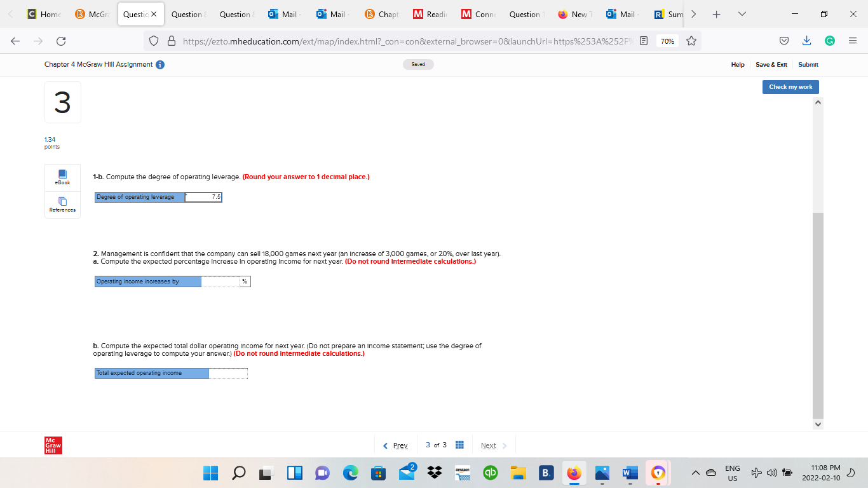Adjust the 70% page zoom indicator
Image resolution: width=868 pixels, height=488 pixels.
click(x=667, y=41)
